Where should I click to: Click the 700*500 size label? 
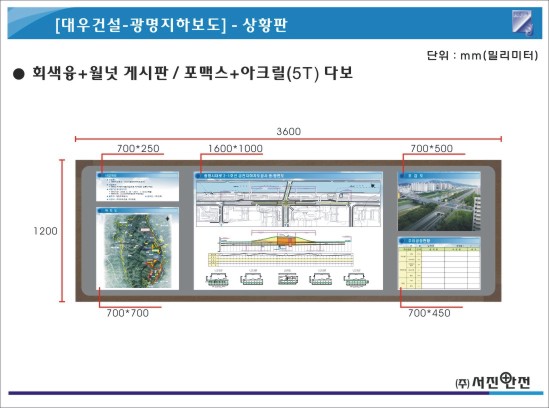tap(431, 148)
